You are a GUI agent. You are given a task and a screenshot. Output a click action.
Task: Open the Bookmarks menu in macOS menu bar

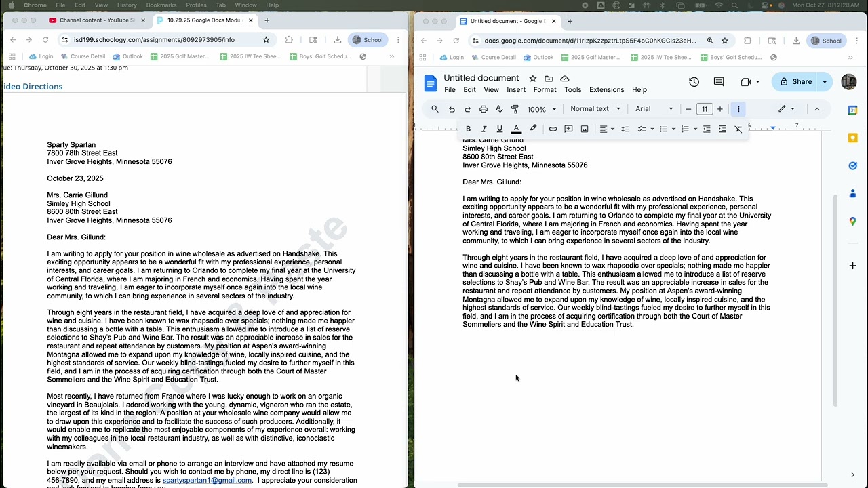[x=161, y=5]
